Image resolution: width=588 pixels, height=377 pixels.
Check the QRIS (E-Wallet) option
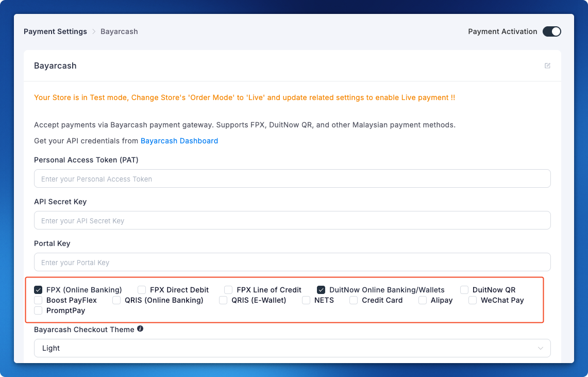223,300
